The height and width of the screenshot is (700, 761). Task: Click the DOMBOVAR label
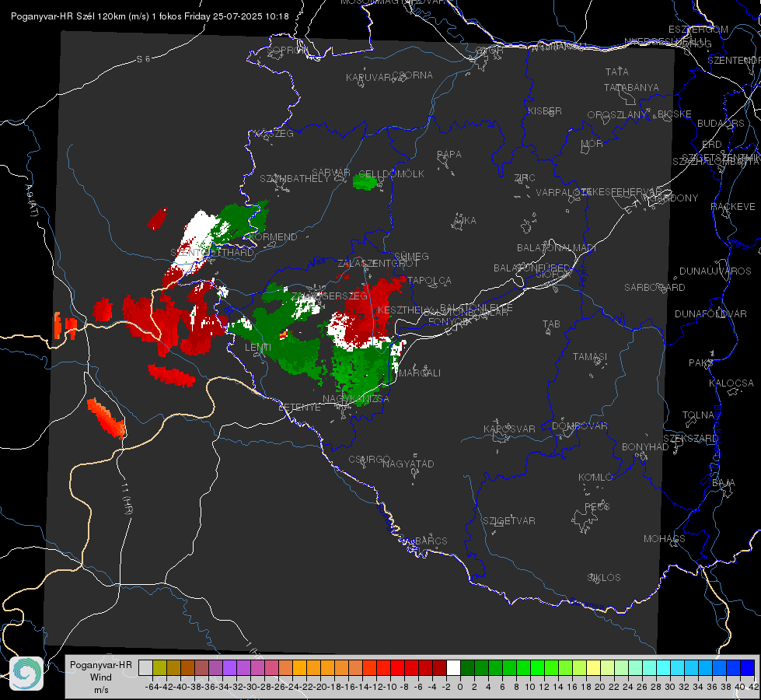point(579,426)
